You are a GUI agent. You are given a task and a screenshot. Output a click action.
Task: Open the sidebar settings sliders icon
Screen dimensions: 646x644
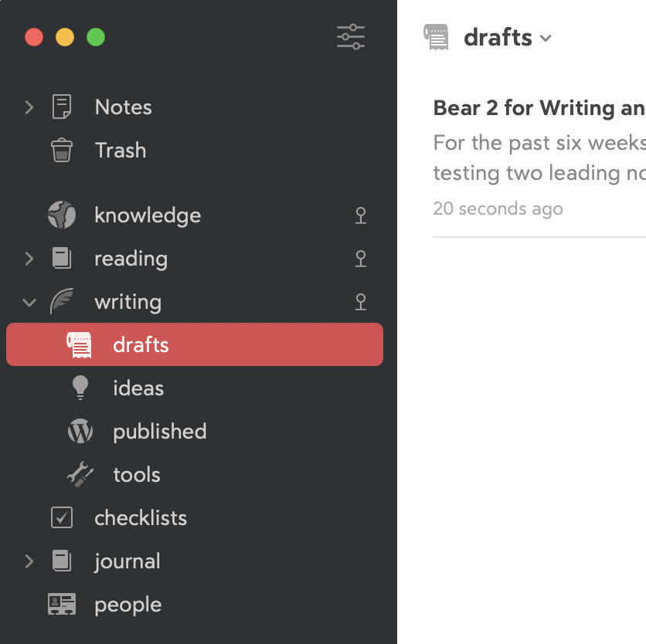[x=351, y=38]
